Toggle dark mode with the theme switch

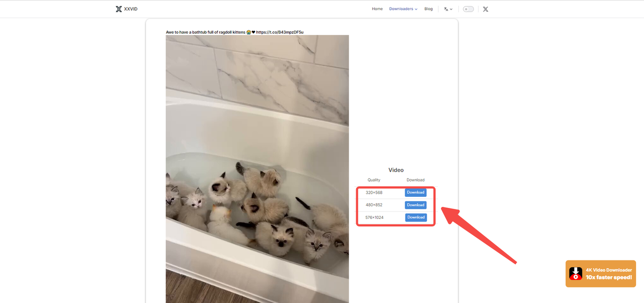pos(468,9)
